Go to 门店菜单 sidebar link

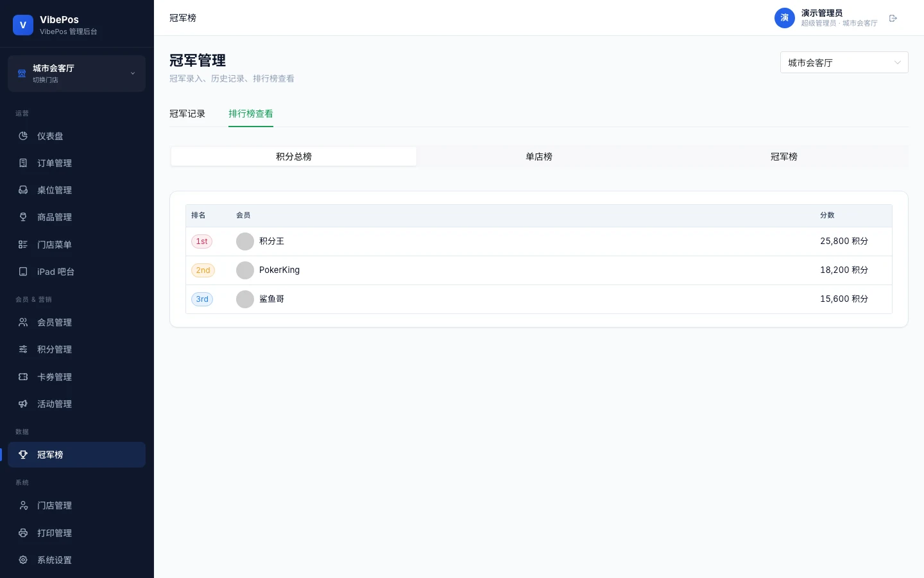point(76,245)
